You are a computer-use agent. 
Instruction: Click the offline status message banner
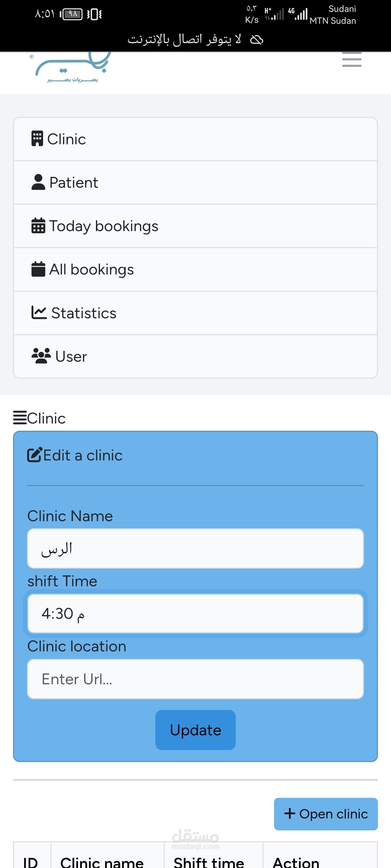point(195,40)
